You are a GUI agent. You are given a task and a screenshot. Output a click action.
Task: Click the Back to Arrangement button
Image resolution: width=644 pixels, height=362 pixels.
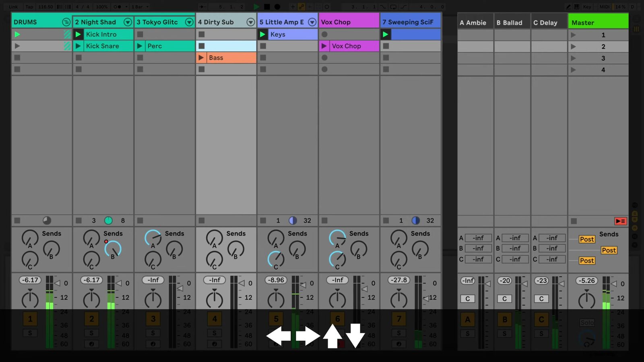tap(620, 221)
